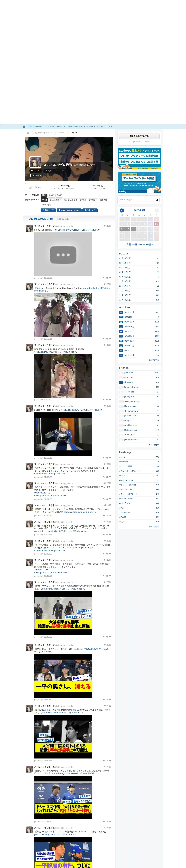
Task: Toggle the リンク含む filter
Action: point(47,205)
